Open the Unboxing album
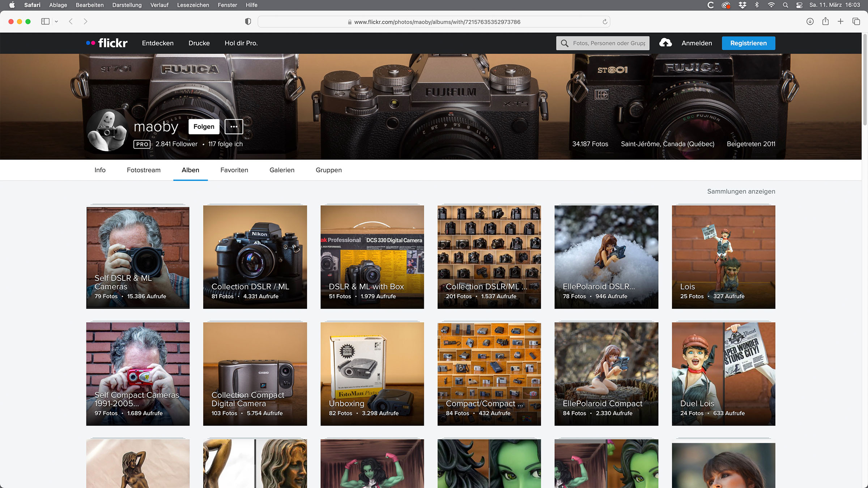Viewport: 868px width, 488px height. coord(372,374)
